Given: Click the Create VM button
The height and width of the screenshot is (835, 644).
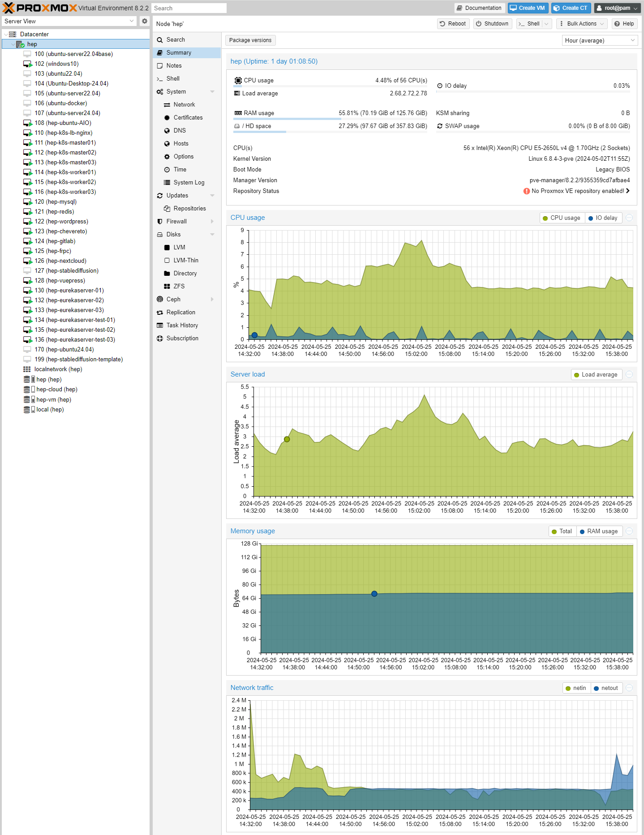Looking at the screenshot, I should pos(528,8).
